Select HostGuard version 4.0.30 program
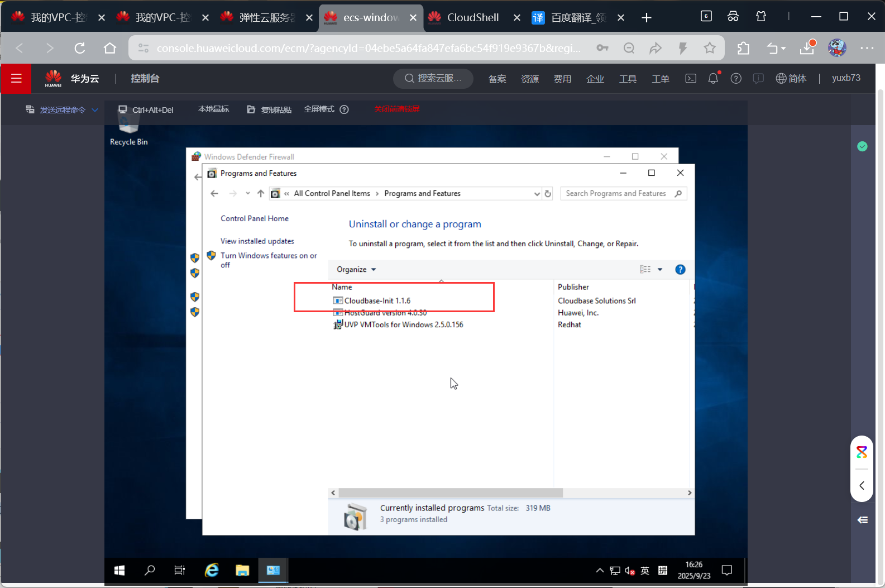885x588 pixels. point(380,313)
